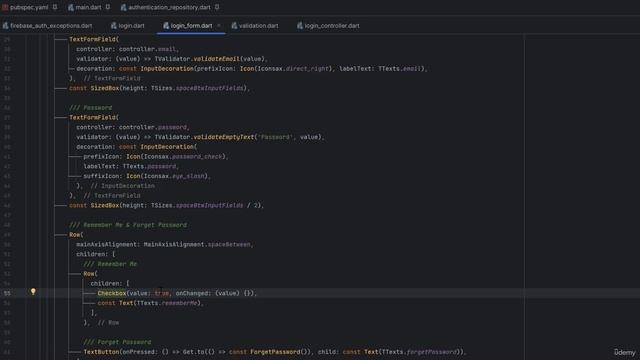Click the Dart file icon of firebase_auth_exceptions.dart tab
640x360 pixels.
coord(5,26)
